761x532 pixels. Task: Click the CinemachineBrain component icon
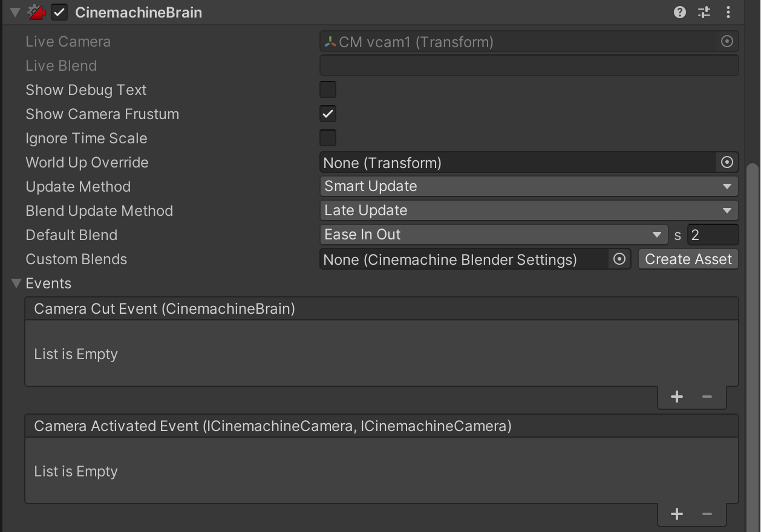click(38, 12)
